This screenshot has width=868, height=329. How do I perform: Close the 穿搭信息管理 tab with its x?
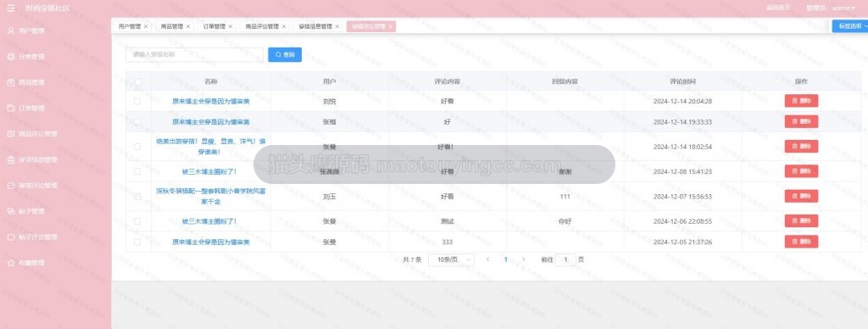coord(337,26)
